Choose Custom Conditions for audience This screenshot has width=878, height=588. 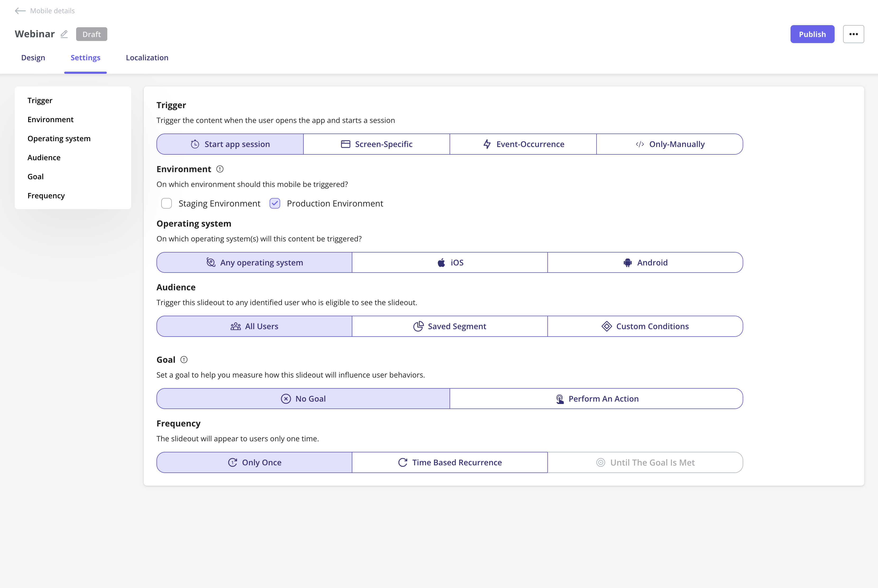pos(645,326)
